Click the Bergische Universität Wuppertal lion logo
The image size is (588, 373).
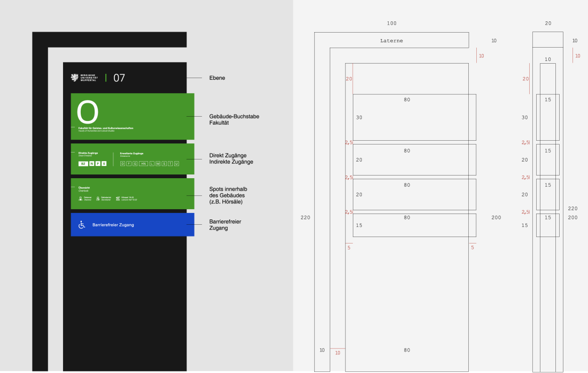(75, 78)
